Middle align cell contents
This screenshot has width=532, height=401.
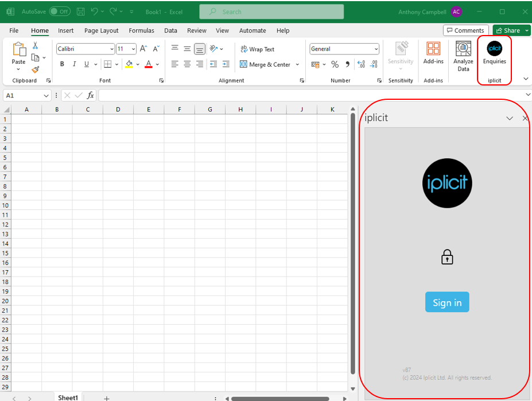[187, 49]
